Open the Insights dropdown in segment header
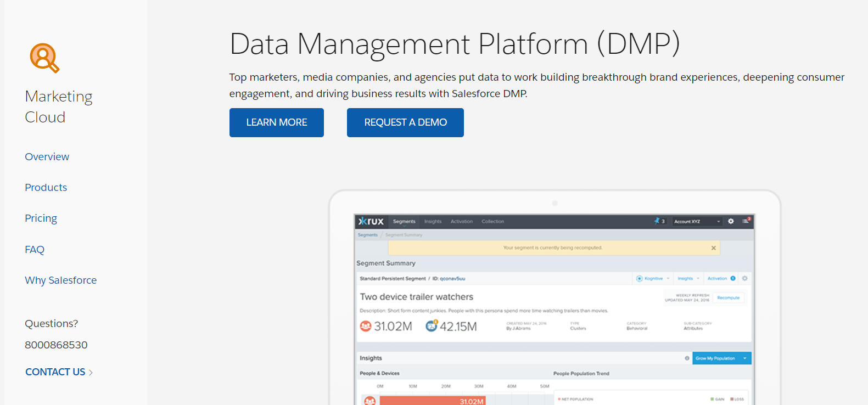 pos(688,279)
